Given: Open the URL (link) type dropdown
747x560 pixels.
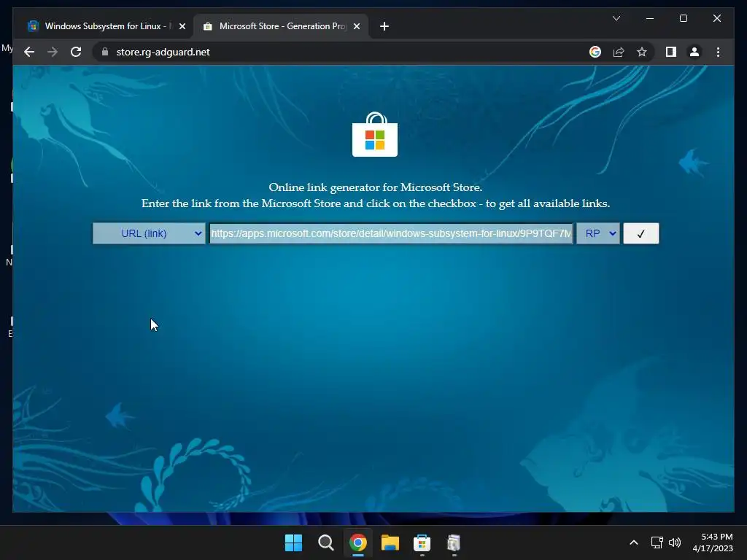Looking at the screenshot, I should 149,233.
